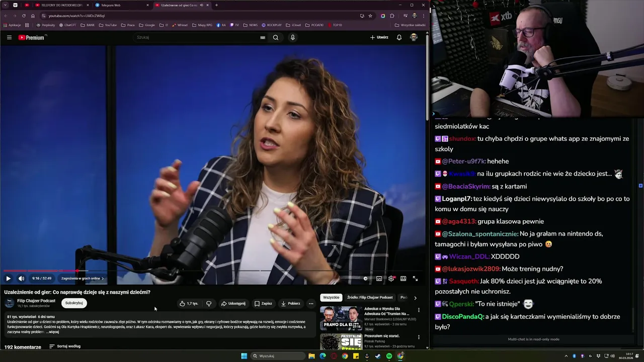Select the 'Wszystkie' filter chip
The height and width of the screenshot is (362, 644).
click(331, 297)
